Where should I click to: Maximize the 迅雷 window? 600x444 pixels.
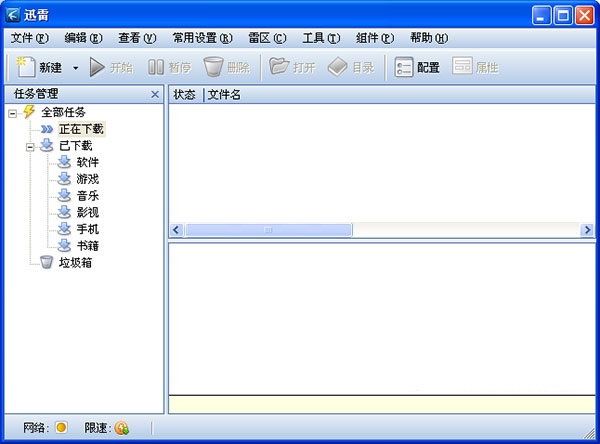coord(563,16)
